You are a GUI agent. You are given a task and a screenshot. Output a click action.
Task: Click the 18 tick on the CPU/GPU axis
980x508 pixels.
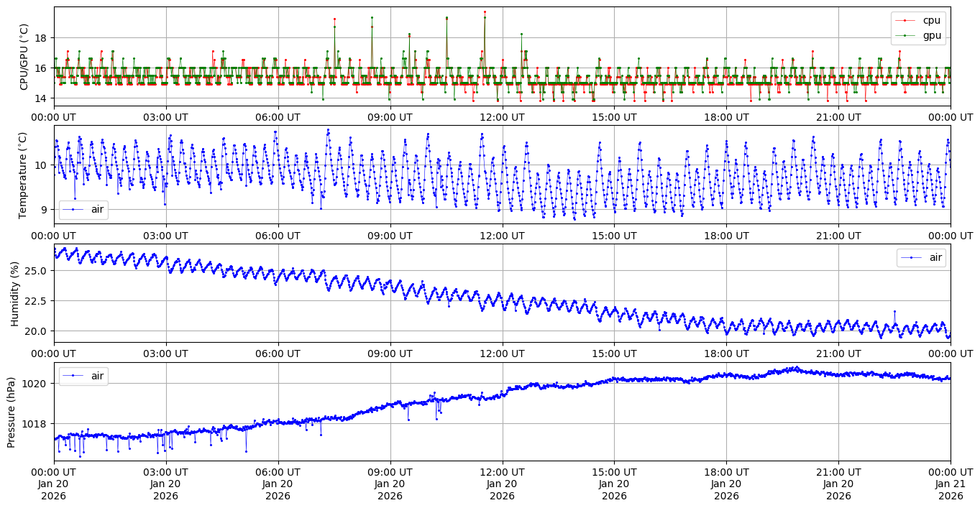tap(41, 38)
